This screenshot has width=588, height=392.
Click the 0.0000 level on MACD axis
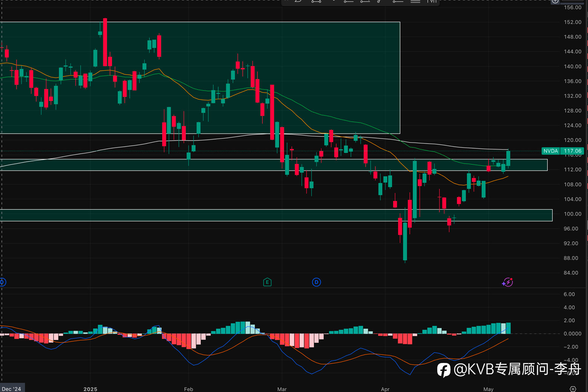click(x=572, y=334)
